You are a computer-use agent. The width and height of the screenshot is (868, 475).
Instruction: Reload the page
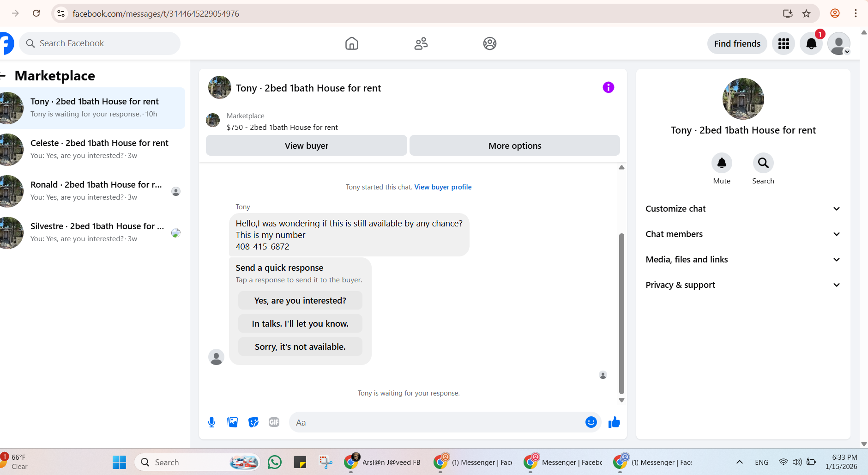[36, 13]
